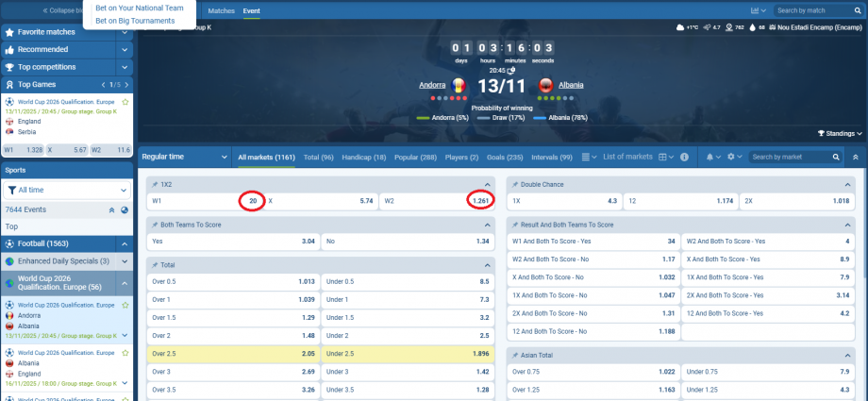
Task: Select Over 0.75 Asian Total 1.022
Action: (x=593, y=372)
